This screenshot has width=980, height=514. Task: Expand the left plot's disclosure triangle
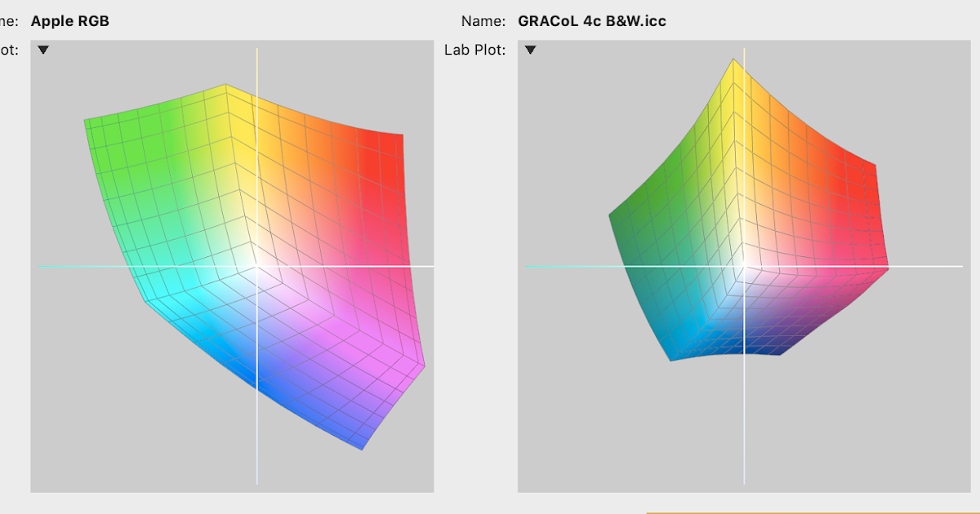(x=42, y=50)
